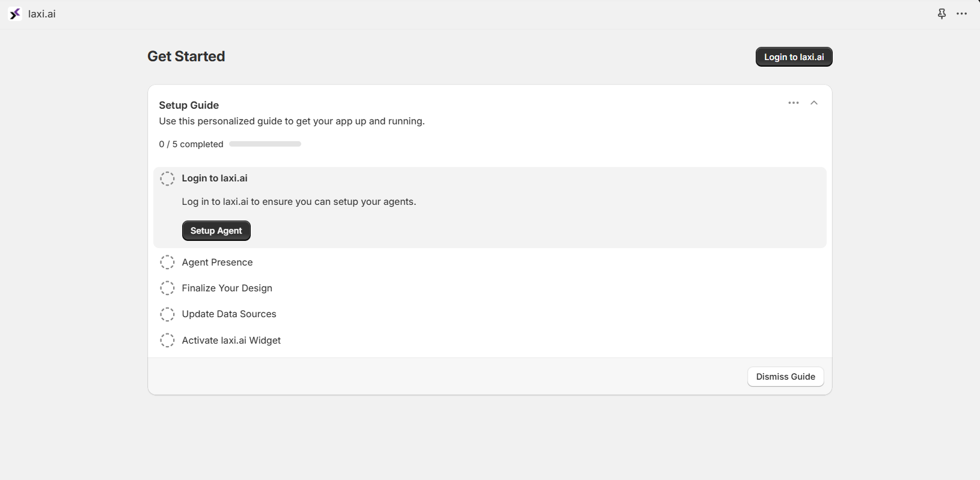Dismiss the setup guide

(x=785, y=377)
